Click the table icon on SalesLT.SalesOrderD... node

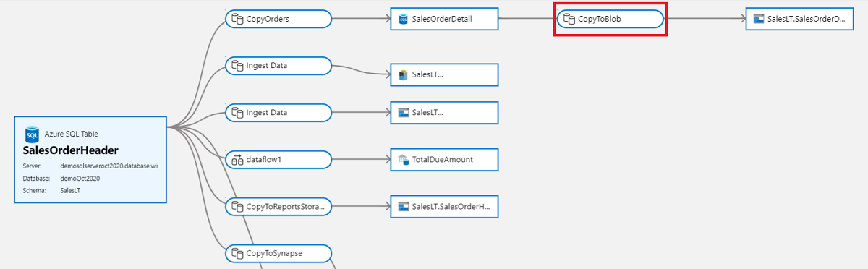759,20
